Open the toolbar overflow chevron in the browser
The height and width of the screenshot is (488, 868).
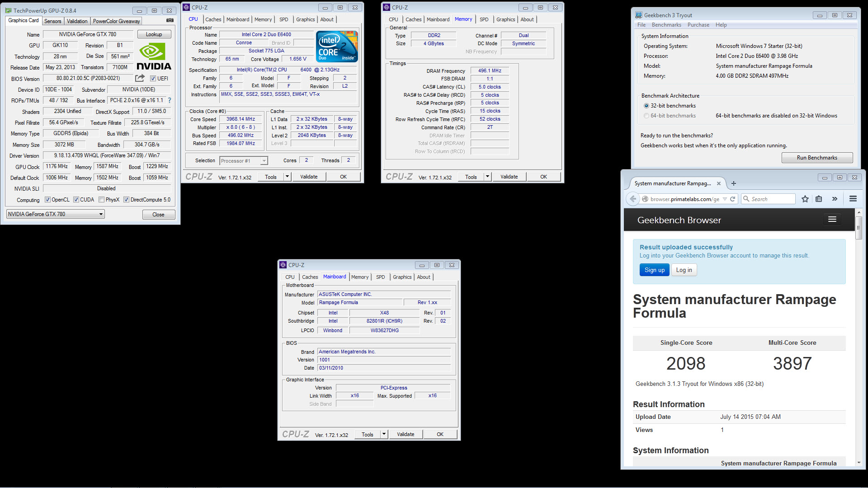point(835,199)
